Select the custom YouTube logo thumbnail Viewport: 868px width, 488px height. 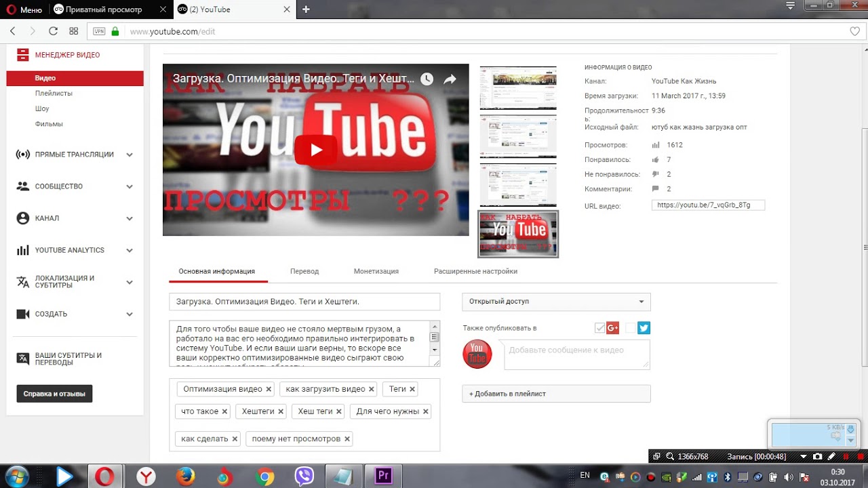coord(518,235)
